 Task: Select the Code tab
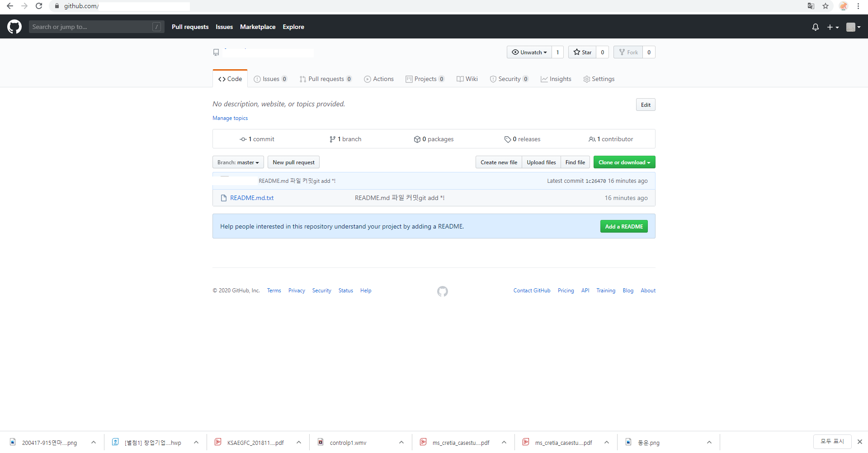coord(230,79)
